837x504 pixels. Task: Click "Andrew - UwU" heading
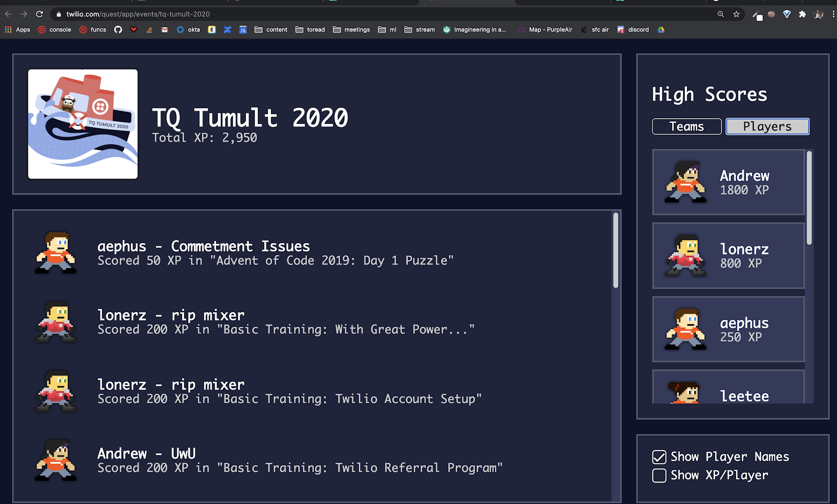tap(146, 453)
